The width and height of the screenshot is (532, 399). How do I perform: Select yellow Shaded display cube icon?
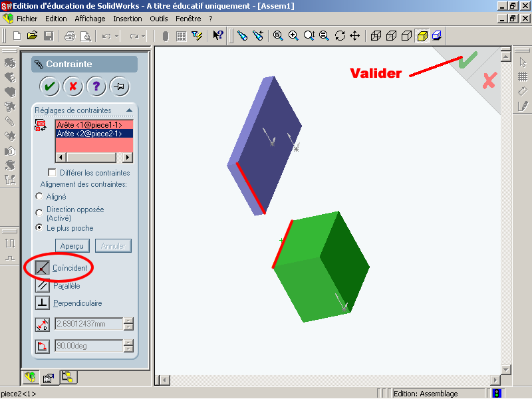click(x=422, y=36)
